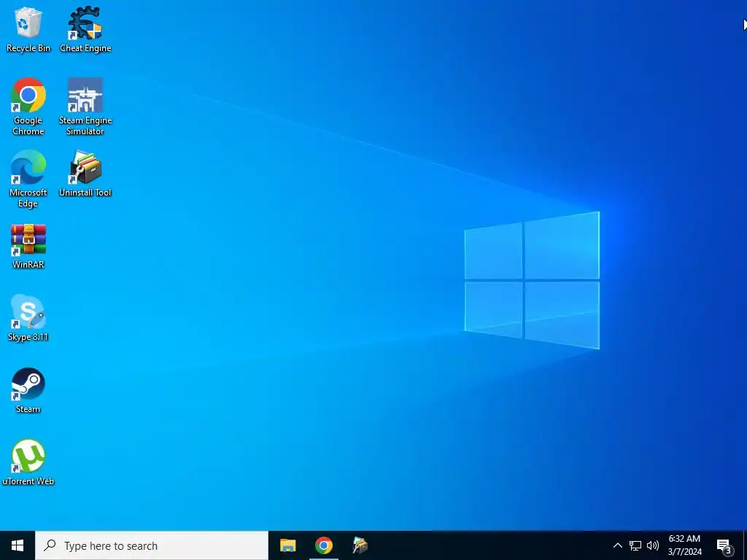Image resolution: width=747 pixels, height=560 pixels.
Task: Click the taskbar search box
Action: pos(152,545)
